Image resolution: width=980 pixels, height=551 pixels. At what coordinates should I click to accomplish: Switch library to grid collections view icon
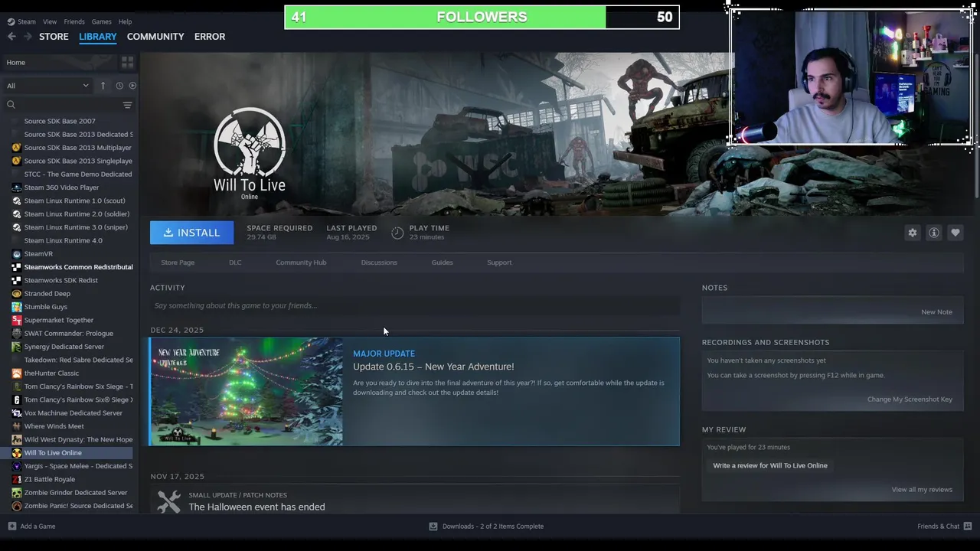coord(127,62)
